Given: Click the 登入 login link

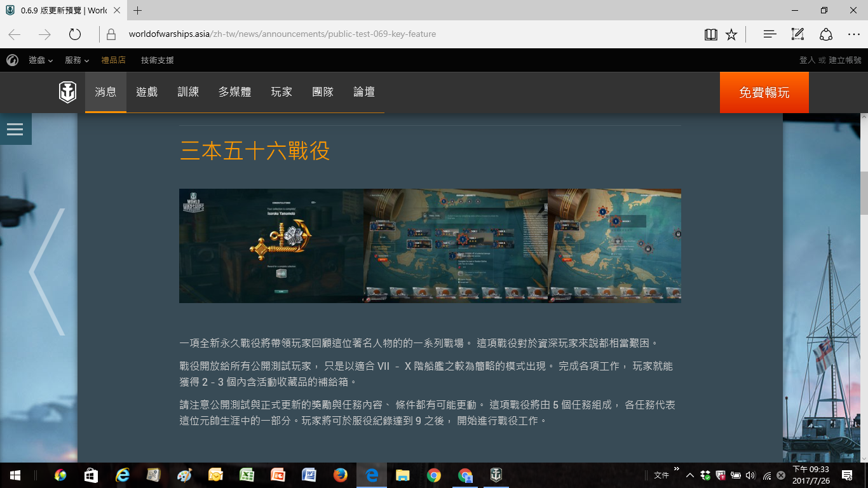Looking at the screenshot, I should [807, 60].
